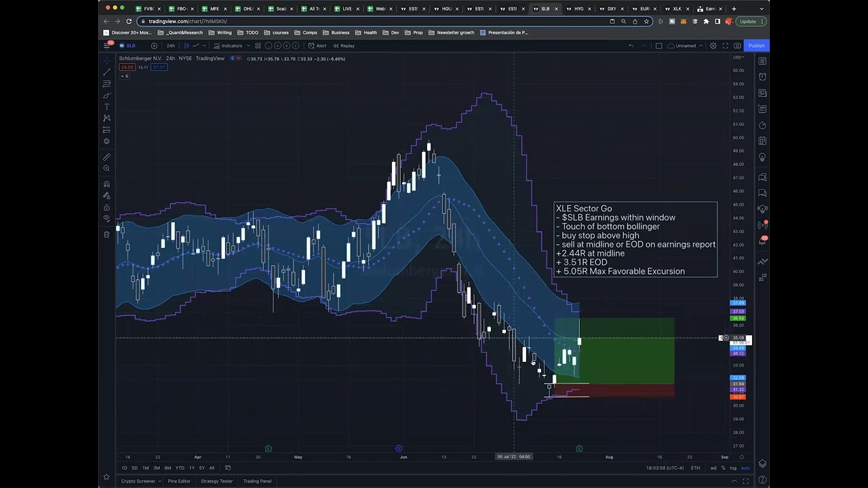The height and width of the screenshot is (488, 868).
Task: Open the watchlist panel icon
Action: [x=762, y=61]
